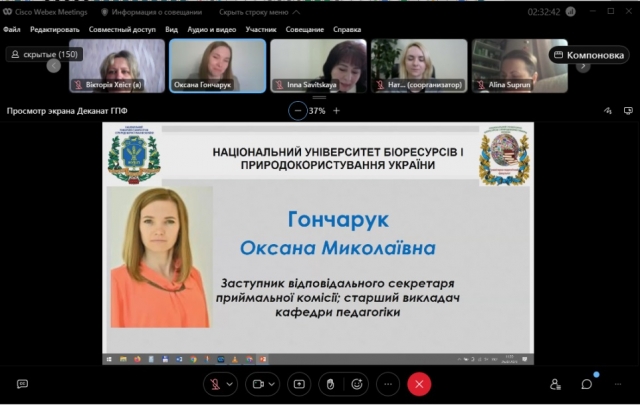Open the Компоновка layout button
This screenshot has width=640, height=405.
[x=589, y=55]
